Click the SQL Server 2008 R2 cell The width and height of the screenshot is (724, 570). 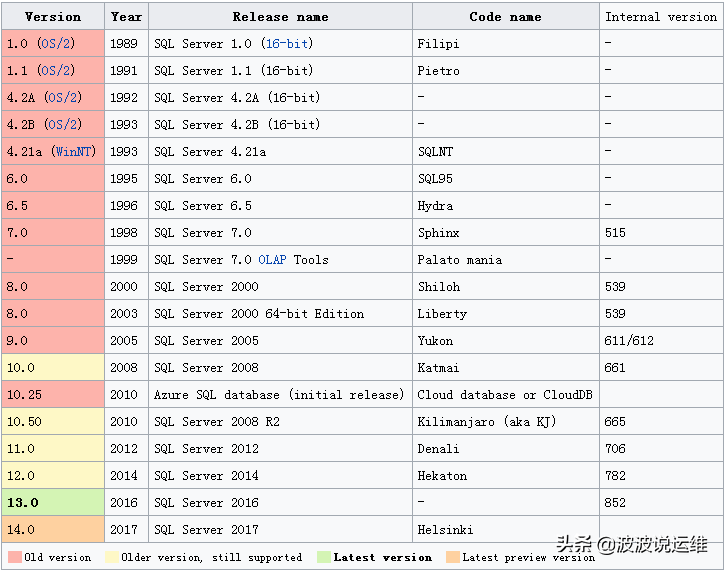(x=280, y=422)
